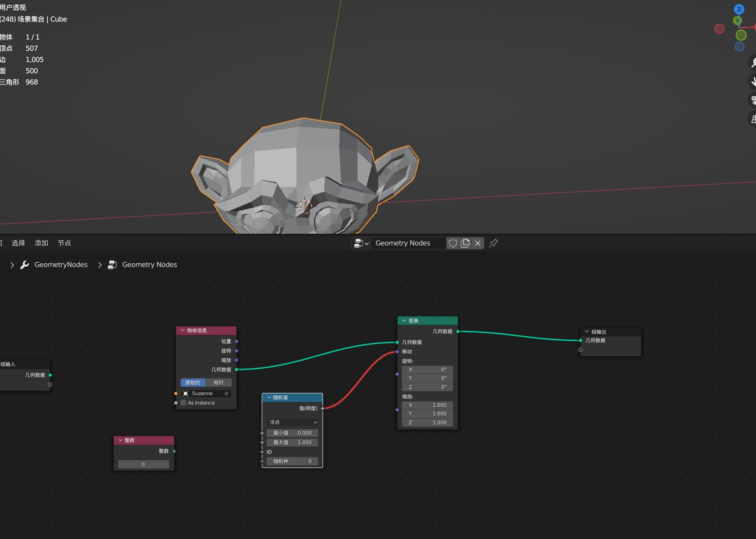Viewport: 756px width, 539px height.
Task: Collapse the 变换 node
Action: [x=404, y=321]
